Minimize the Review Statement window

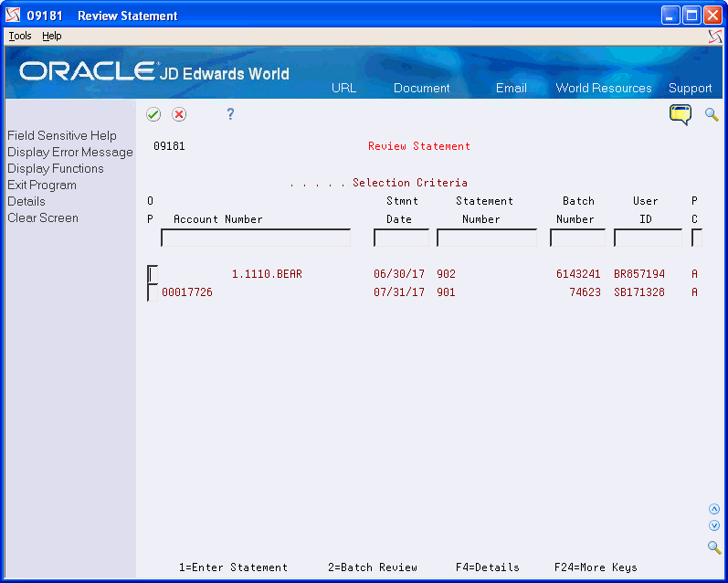pos(670,16)
